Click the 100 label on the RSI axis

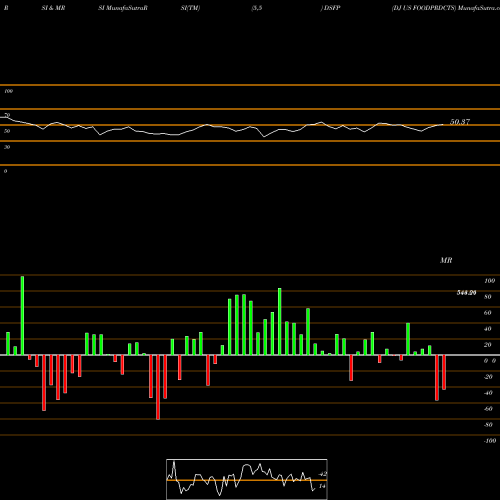pyautogui.click(x=8, y=91)
